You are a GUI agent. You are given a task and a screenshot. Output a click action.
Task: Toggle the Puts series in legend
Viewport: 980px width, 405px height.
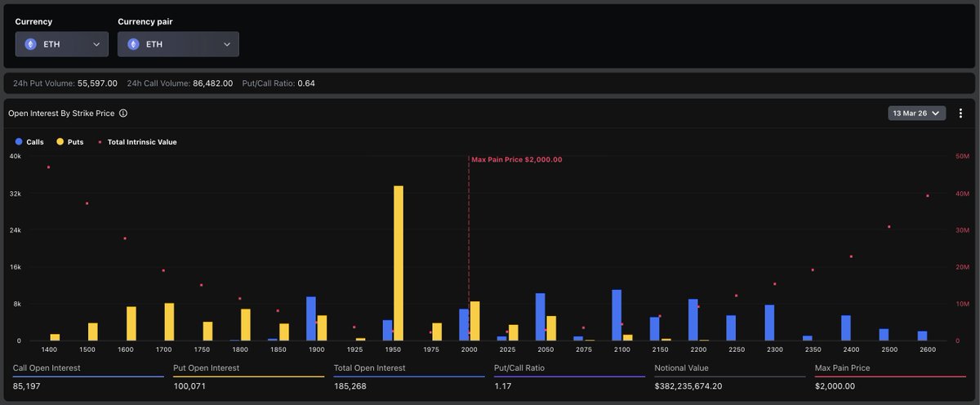[69, 142]
